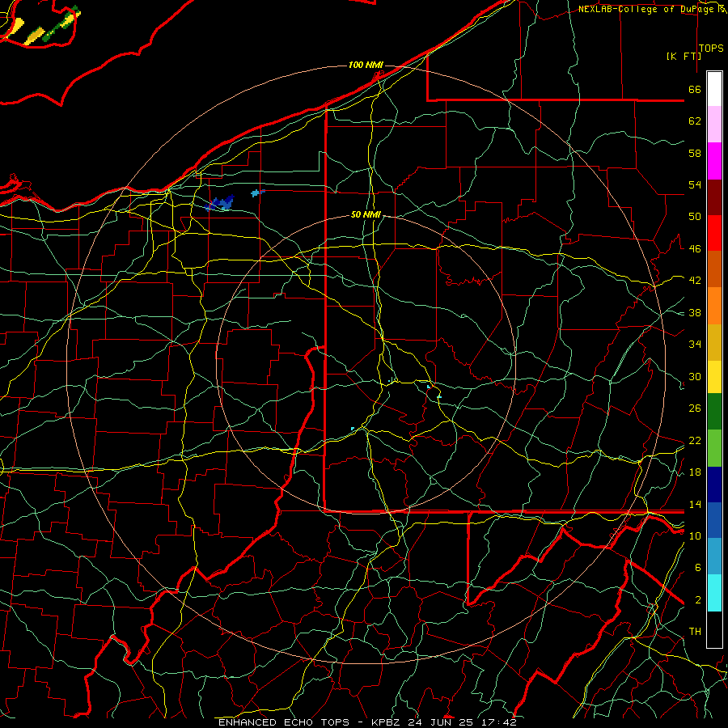Pick the dark orange legend swatch
Screen dimensions: 728x728
714,269
